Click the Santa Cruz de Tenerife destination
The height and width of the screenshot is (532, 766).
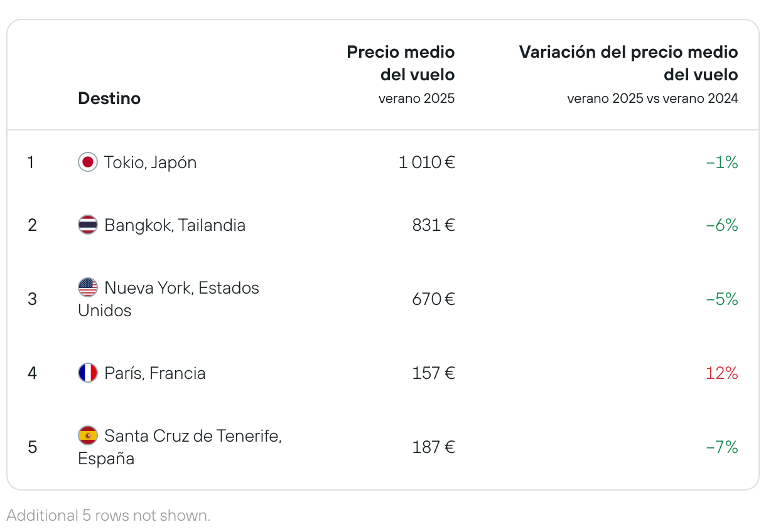tap(180, 447)
